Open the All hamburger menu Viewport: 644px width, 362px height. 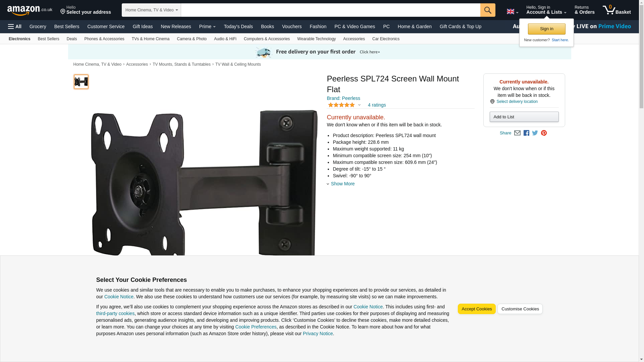point(15,26)
